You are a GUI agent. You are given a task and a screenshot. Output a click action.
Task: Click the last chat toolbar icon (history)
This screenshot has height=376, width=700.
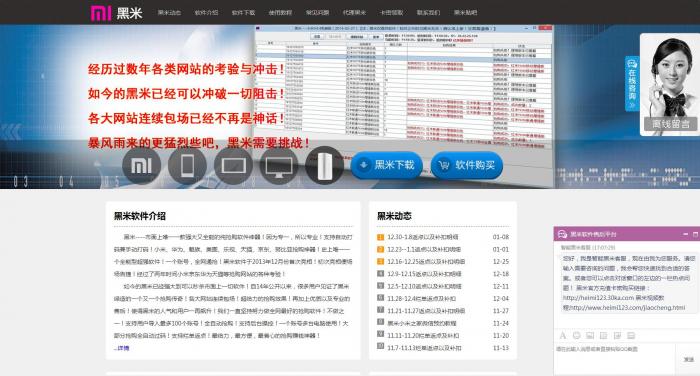pos(631,335)
